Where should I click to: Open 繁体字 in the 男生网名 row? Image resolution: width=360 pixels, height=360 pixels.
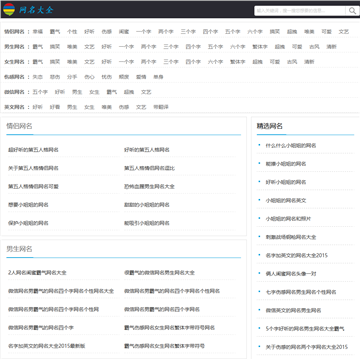point(260,47)
